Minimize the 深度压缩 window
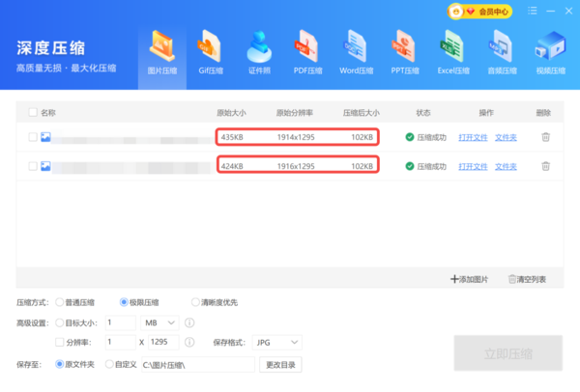 (x=550, y=11)
